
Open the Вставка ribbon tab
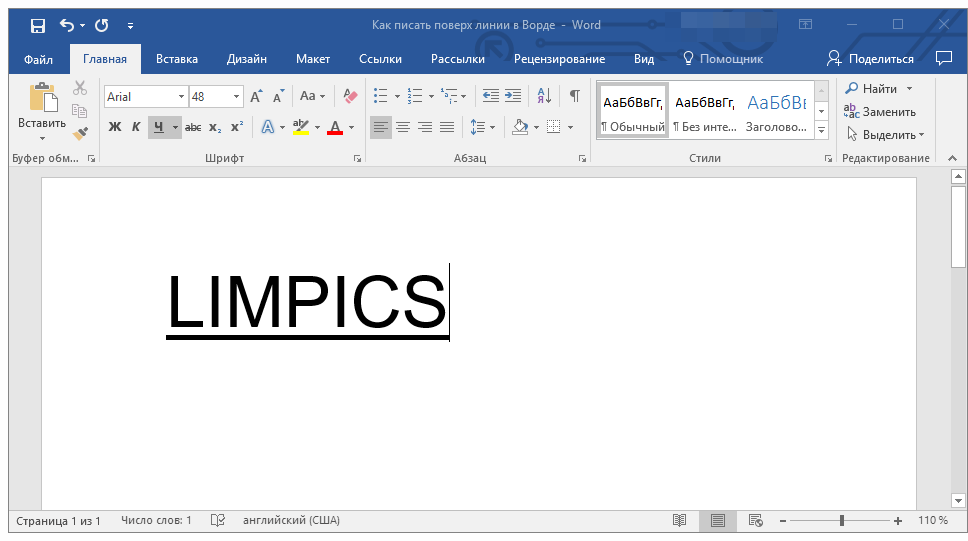(177, 59)
